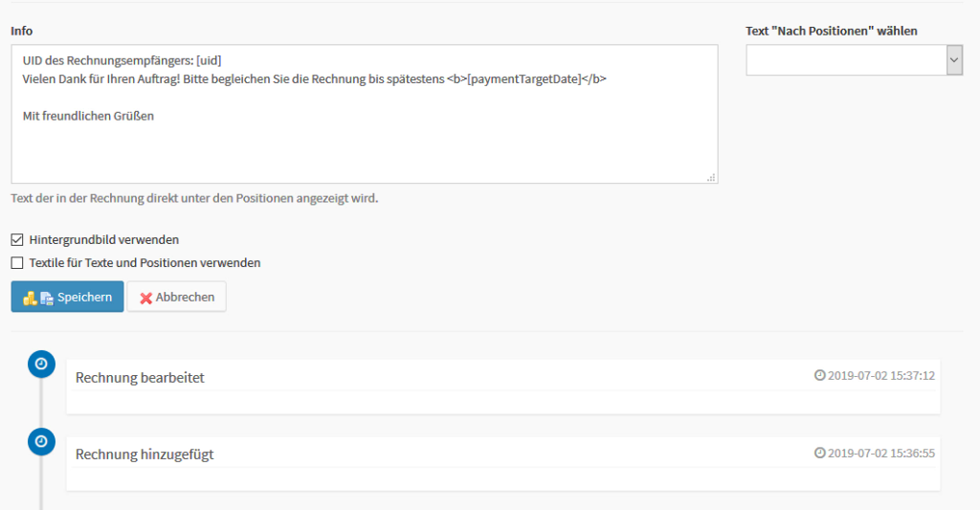
Task: Select the "Rechnung bearbeitet" history entry
Action: click(x=140, y=378)
